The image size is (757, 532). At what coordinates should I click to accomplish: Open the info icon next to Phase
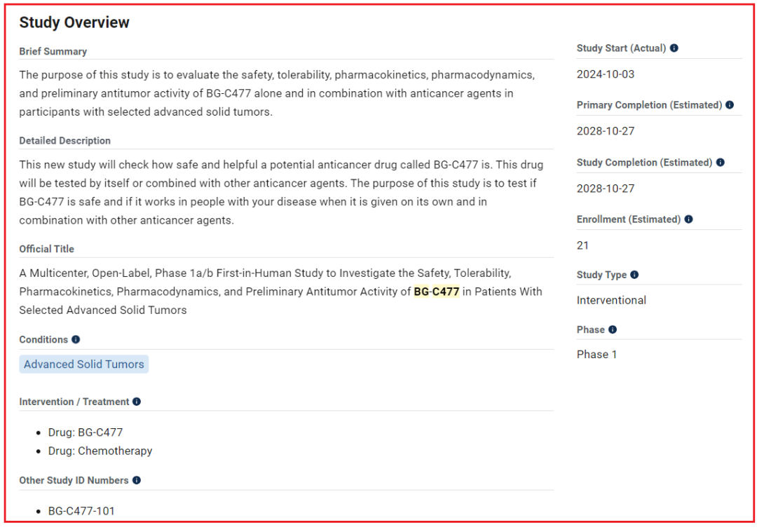pos(613,329)
